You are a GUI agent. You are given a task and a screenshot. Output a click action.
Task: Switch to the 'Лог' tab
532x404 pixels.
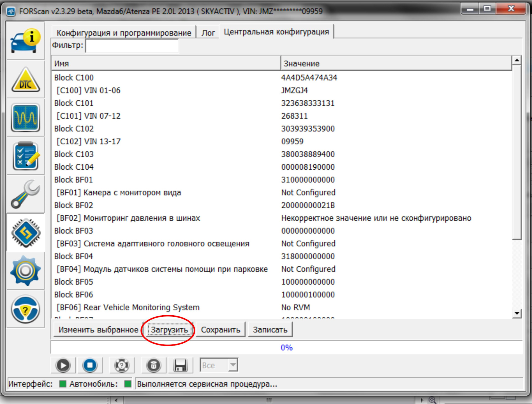coord(208,33)
